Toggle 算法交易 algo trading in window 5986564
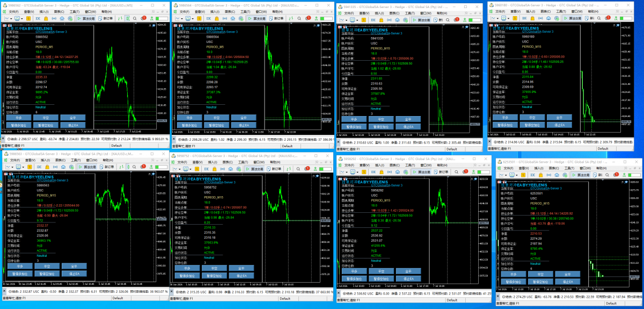This screenshot has width=644, height=309. point(257,18)
